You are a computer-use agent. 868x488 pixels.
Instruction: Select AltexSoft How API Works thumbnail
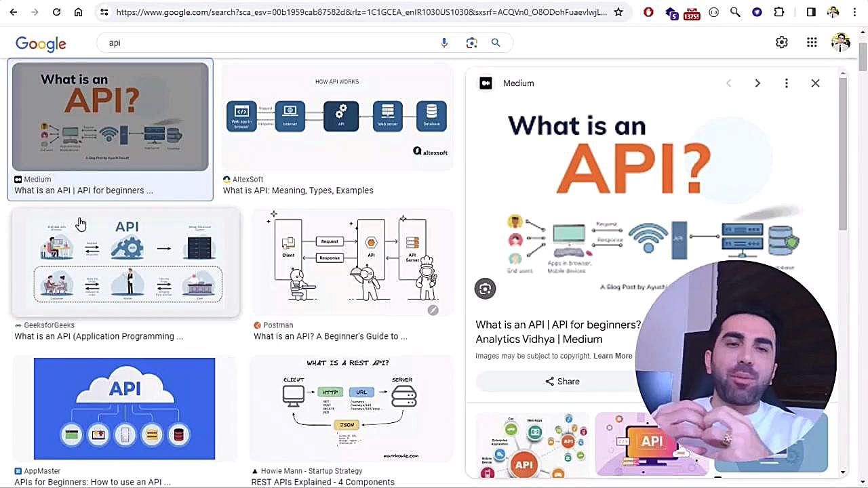pyautogui.click(x=337, y=117)
